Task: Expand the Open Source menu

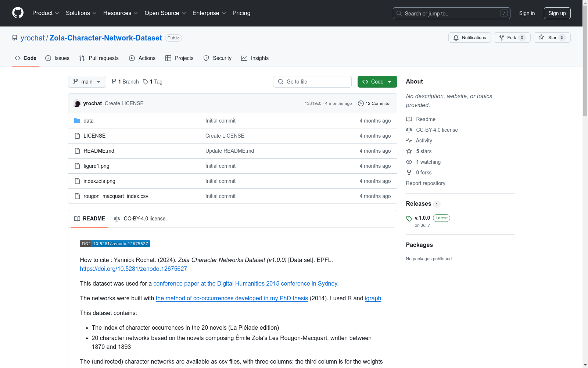Action: pyautogui.click(x=165, y=13)
